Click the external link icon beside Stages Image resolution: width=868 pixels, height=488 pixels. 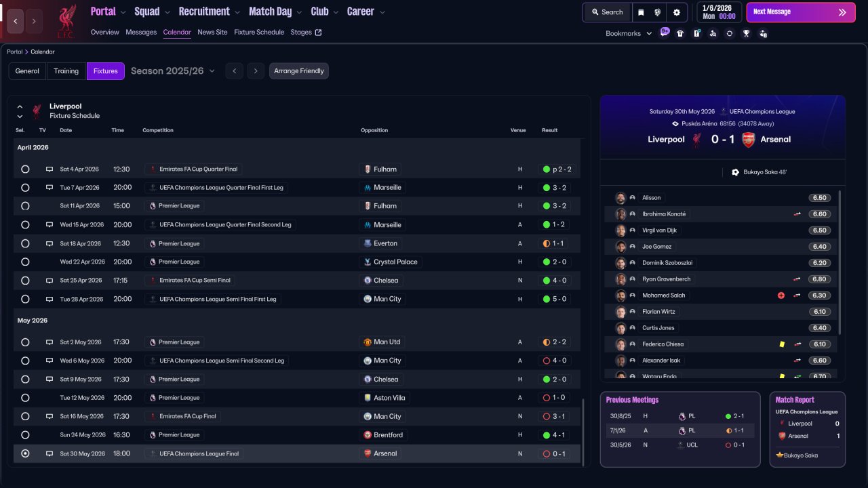pos(319,32)
